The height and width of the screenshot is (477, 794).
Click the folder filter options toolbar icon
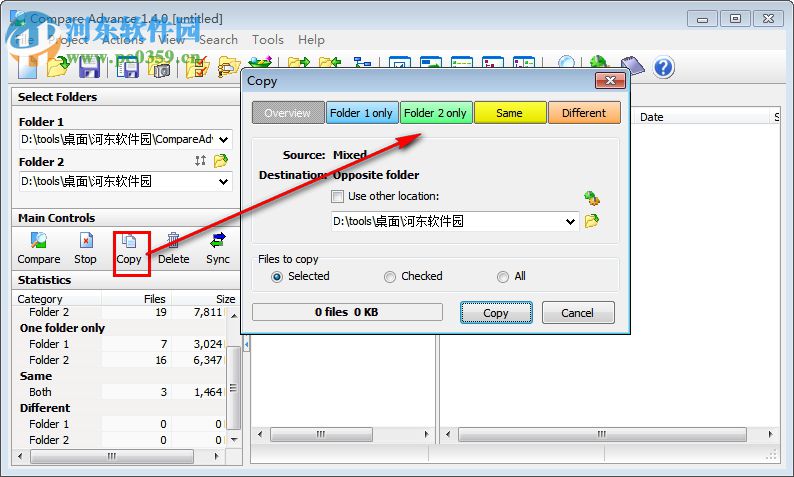pyautogui.click(x=228, y=68)
